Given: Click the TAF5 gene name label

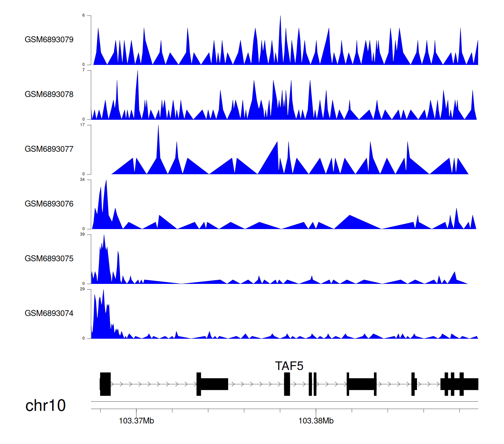Looking at the screenshot, I should [289, 366].
